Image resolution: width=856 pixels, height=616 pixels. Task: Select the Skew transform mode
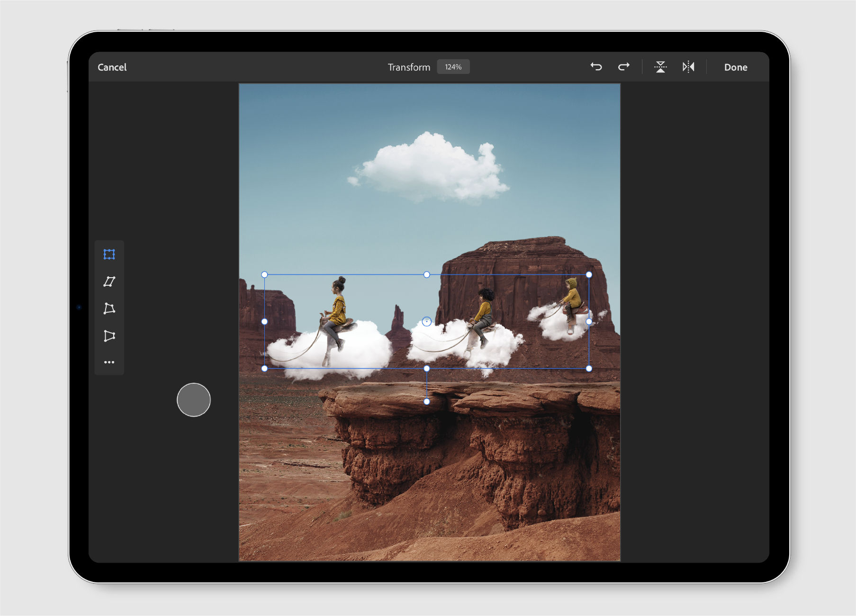pyautogui.click(x=109, y=281)
